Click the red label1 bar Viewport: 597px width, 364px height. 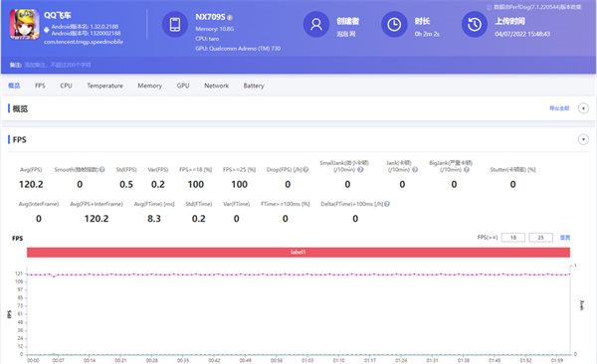point(298,252)
